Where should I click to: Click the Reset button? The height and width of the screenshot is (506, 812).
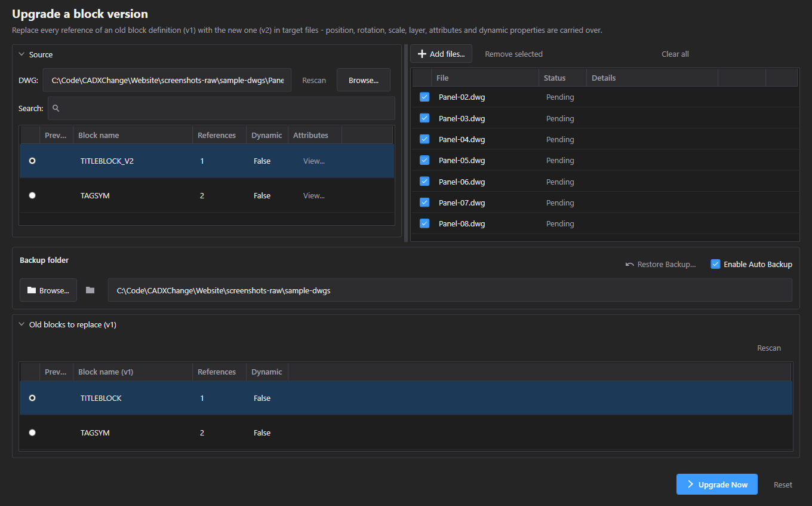pos(783,484)
